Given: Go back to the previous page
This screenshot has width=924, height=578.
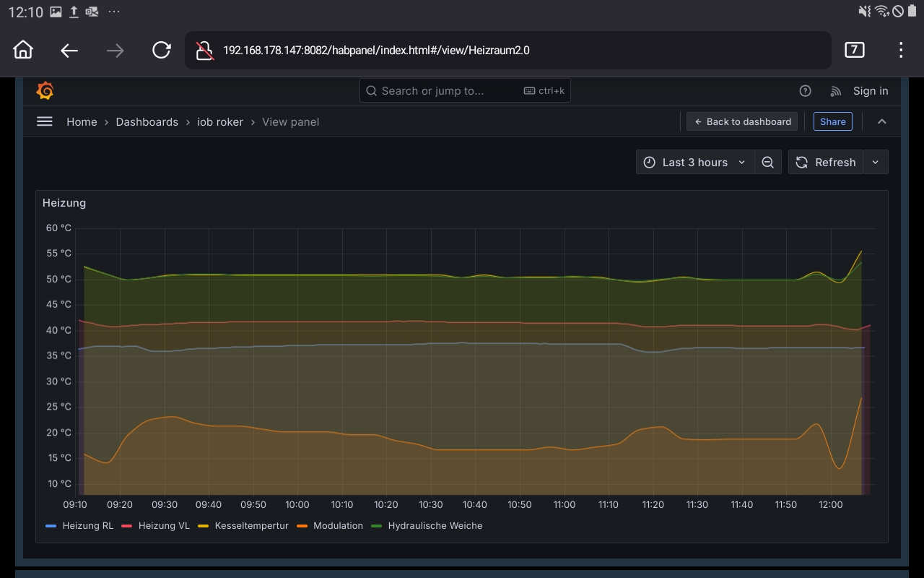Looking at the screenshot, I should (69, 50).
